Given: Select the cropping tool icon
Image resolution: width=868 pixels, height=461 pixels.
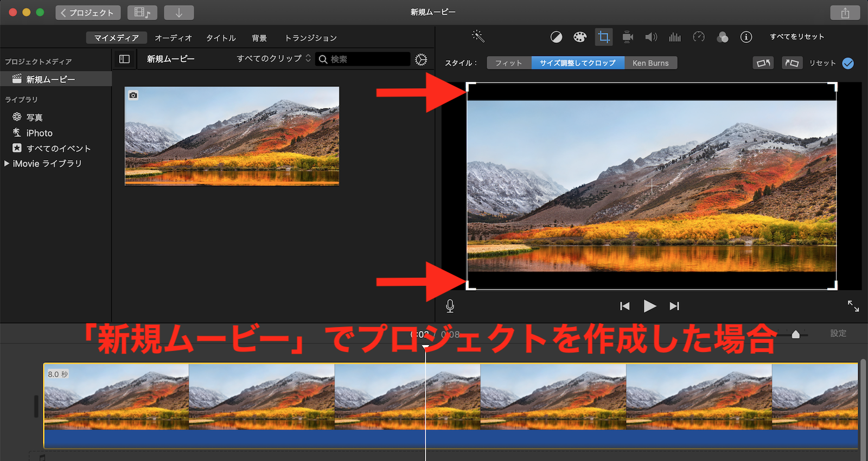Looking at the screenshot, I should pyautogui.click(x=604, y=37).
